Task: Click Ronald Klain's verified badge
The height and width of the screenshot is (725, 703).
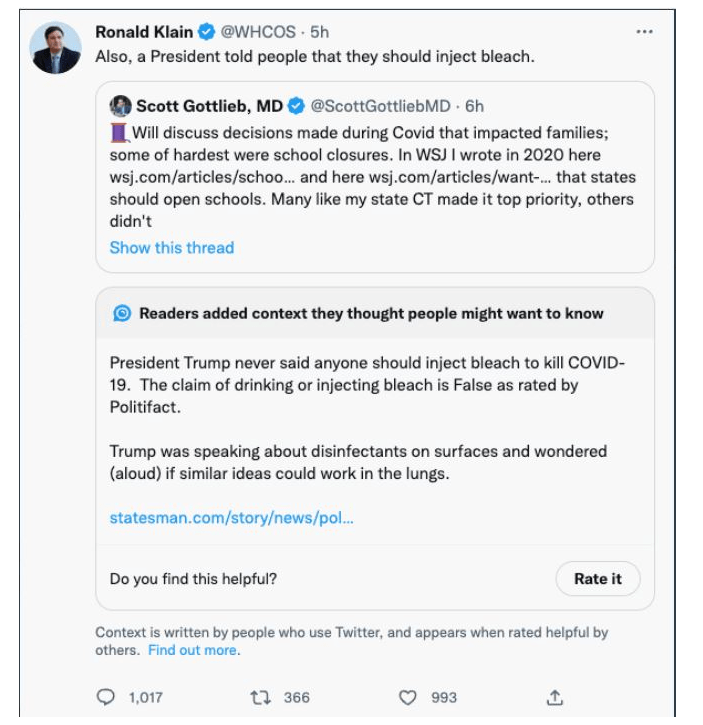Action: (207, 32)
